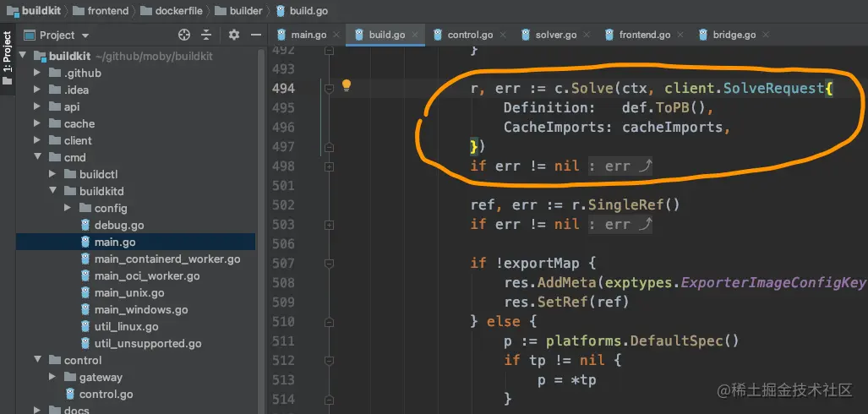This screenshot has width=868, height=414.
Task: Collapse the cmd folder
Action: click(37, 157)
